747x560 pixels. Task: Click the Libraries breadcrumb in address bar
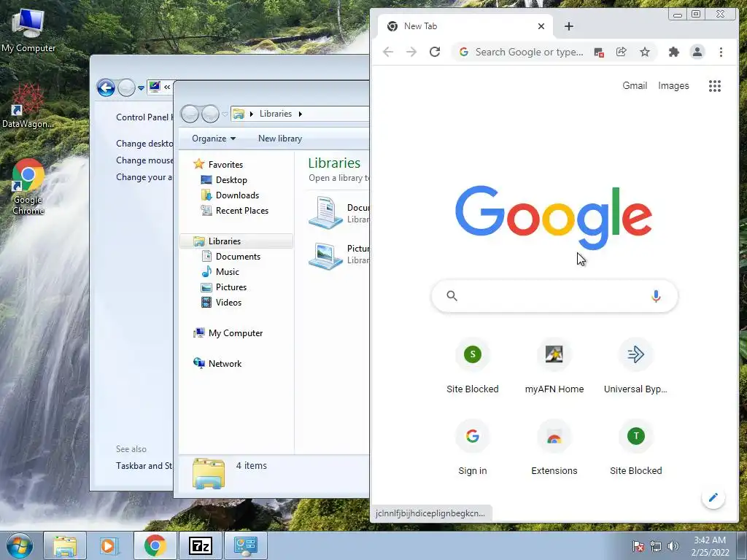(x=275, y=114)
